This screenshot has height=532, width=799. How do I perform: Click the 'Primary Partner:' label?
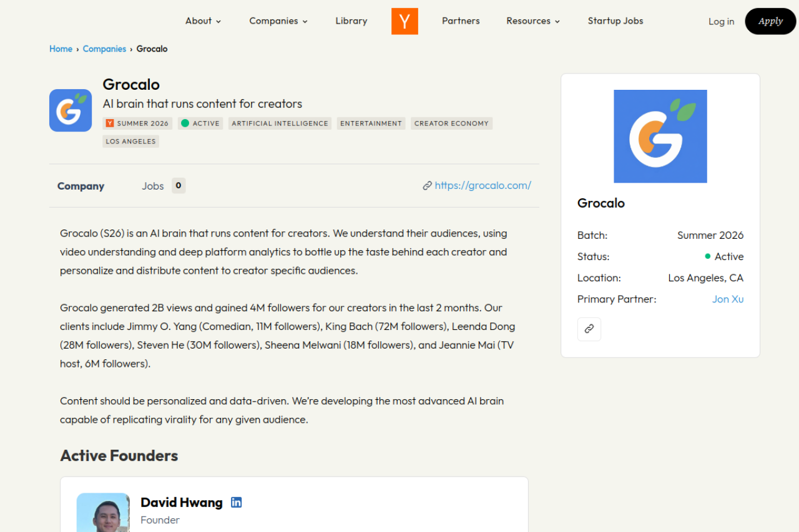pos(617,299)
